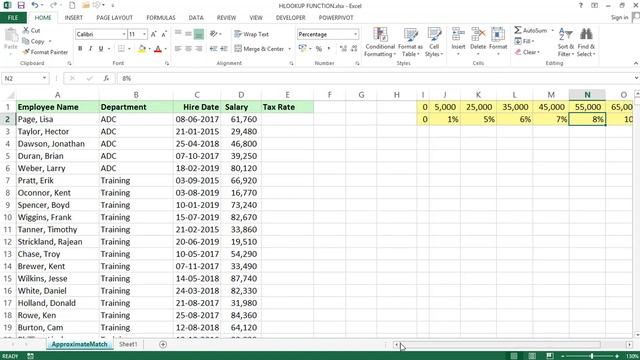Viewport: 640px width, 360px height.
Task: Toggle Italic formatting
Action: pyautogui.click(x=90, y=49)
